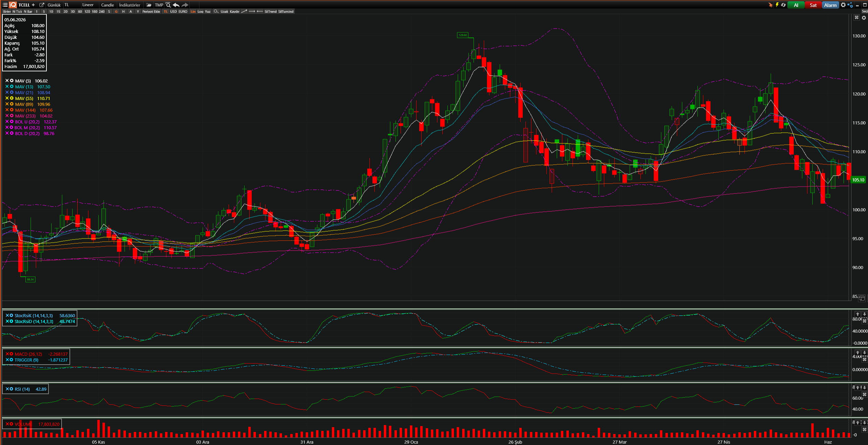Click the blue Alarm button
Image resolution: width=868 pixels, height=445 pixels.
[x=830, y=5]
